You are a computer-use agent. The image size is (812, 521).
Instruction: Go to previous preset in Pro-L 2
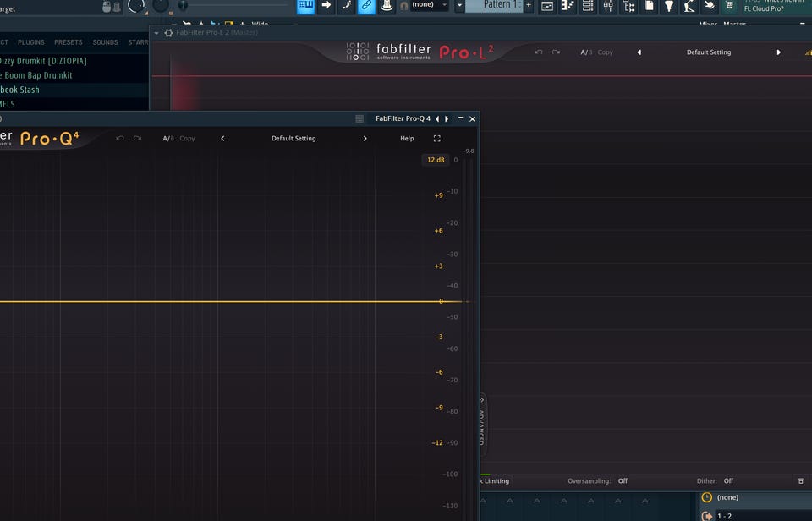tap(639, 52)
